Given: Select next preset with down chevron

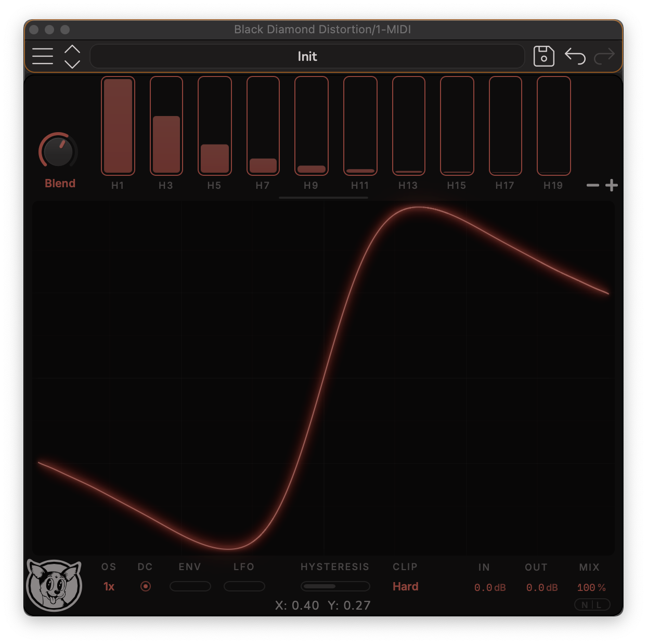Looking at the screenshot, I should click(x=72, y=64).
